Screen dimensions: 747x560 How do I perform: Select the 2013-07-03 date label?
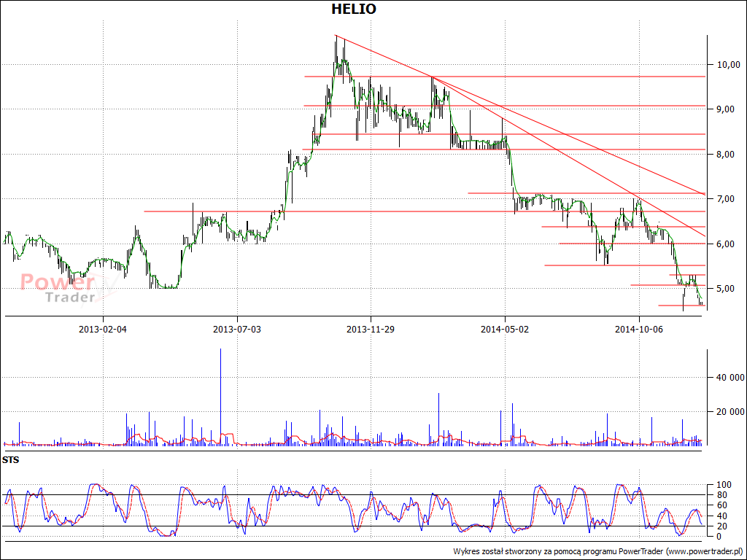click(237, 329)
